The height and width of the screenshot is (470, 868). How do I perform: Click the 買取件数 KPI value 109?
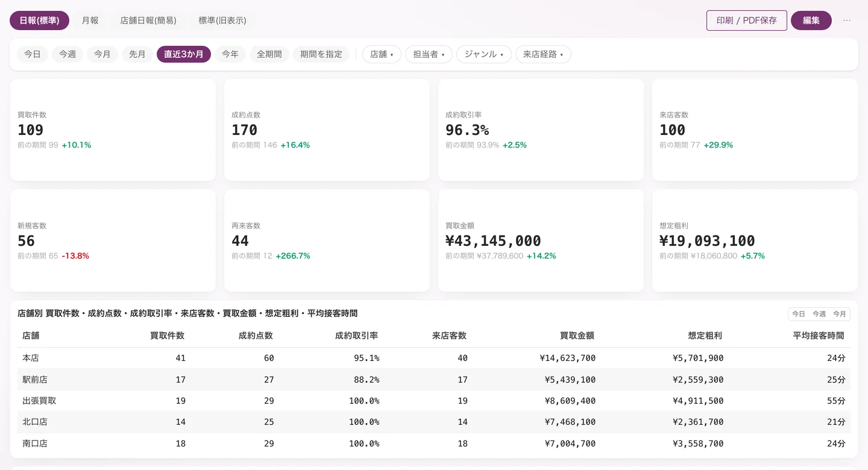click(x=31, y=130)
